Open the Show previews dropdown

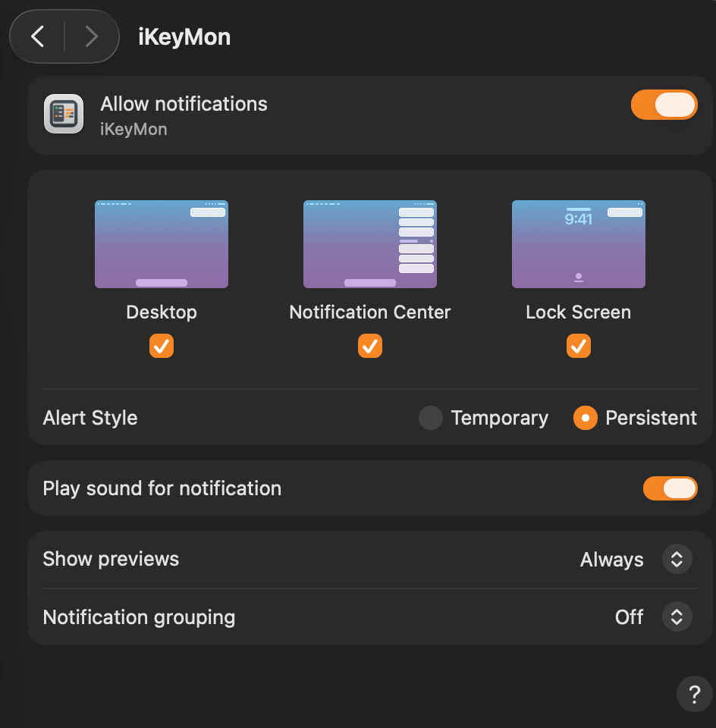click(677, 560)
